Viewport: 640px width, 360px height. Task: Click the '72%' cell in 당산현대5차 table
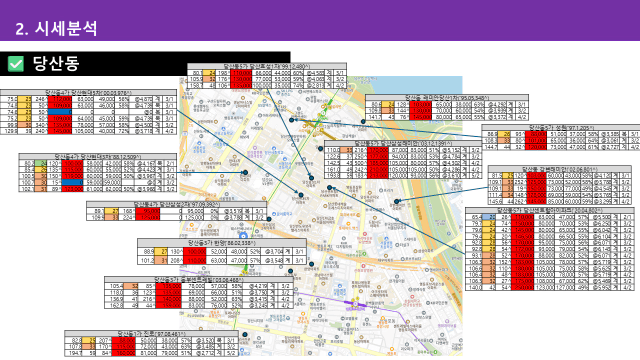[x=122, y=131]
